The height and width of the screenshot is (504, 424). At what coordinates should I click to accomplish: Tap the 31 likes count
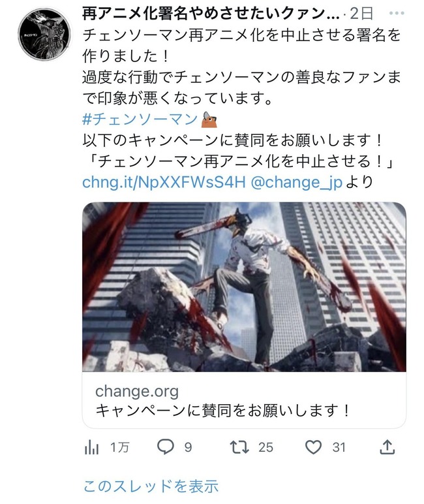pyautogui.click(x=339, y=447)
